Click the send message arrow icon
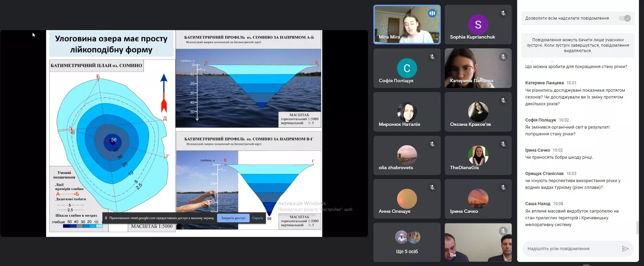 pos(625,249)
